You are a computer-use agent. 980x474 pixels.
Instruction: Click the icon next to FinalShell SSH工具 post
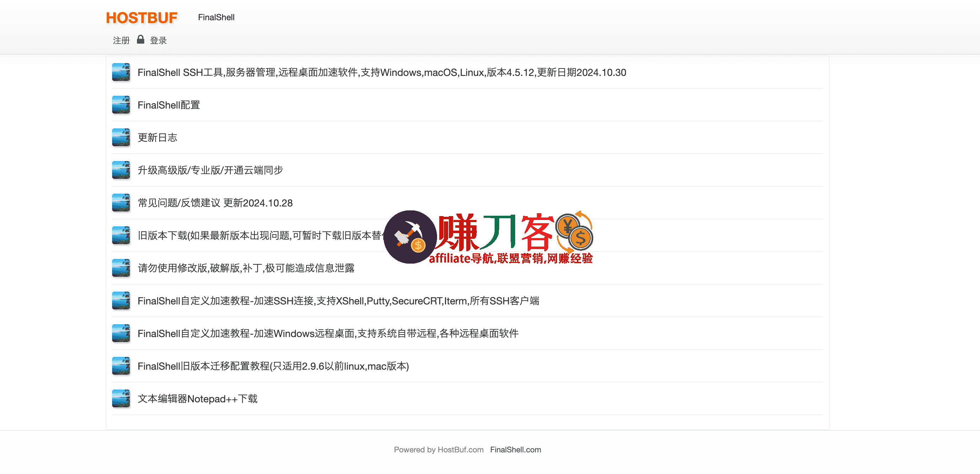(121, 72)
